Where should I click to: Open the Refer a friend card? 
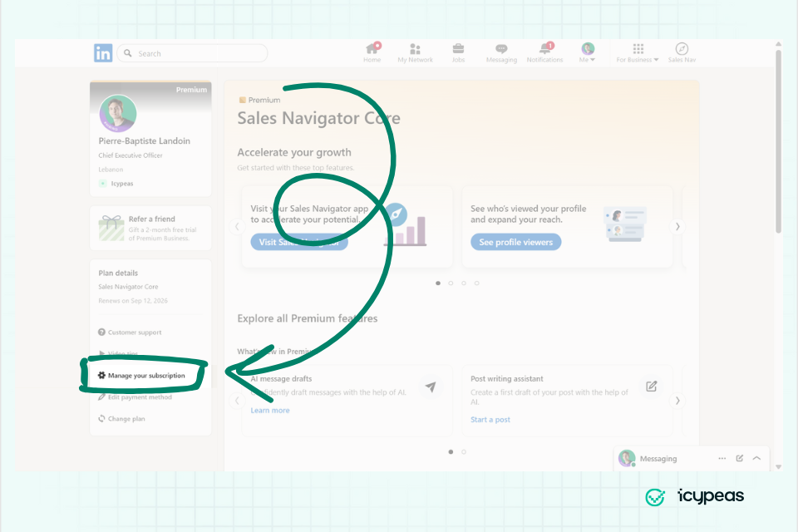[x=150, y=228]
